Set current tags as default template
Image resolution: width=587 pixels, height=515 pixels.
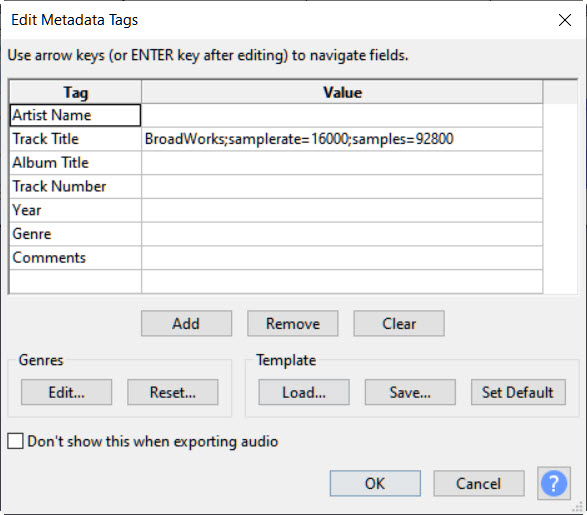(x=518, y=392)
